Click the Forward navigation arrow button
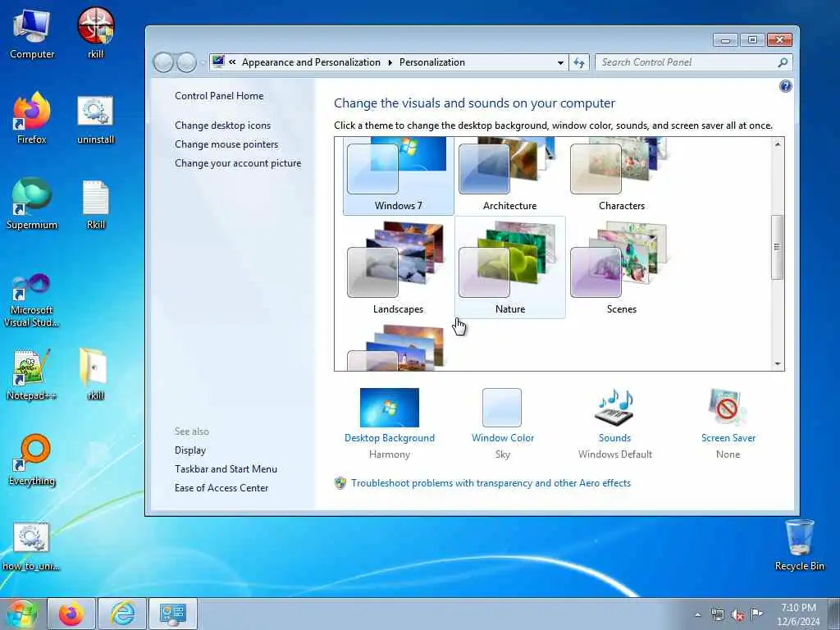840x630 pixels. 186,62
